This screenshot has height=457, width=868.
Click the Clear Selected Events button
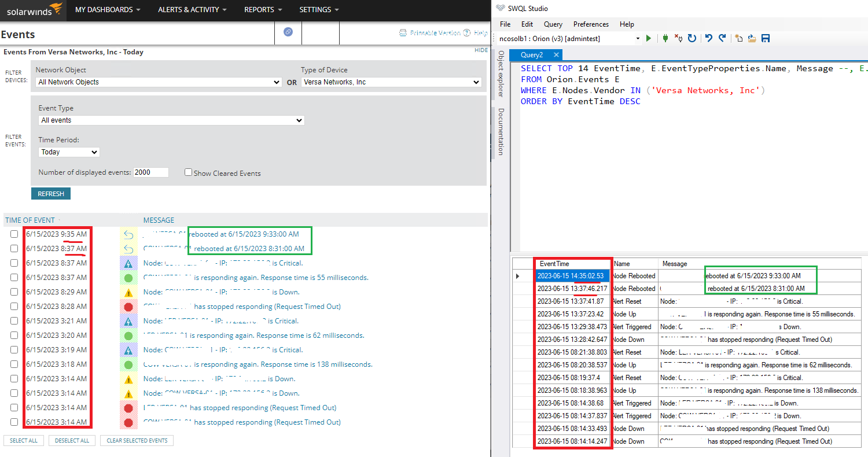pos(137,441)
